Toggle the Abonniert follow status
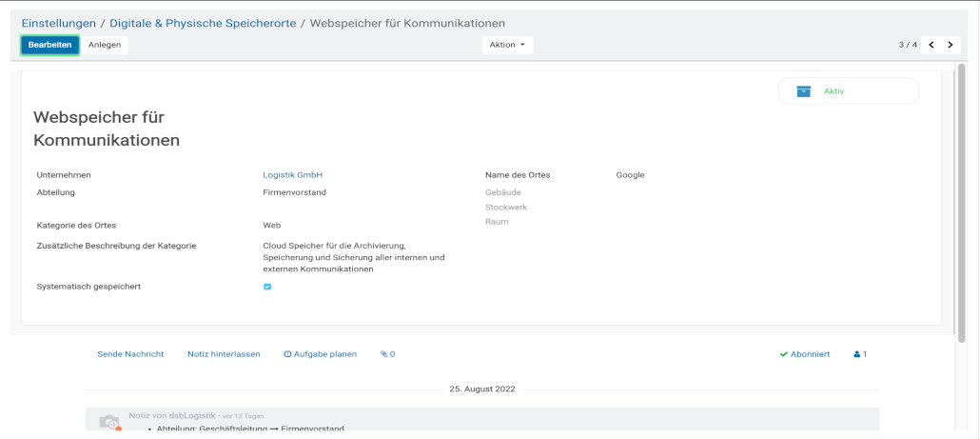 [805, 354]
